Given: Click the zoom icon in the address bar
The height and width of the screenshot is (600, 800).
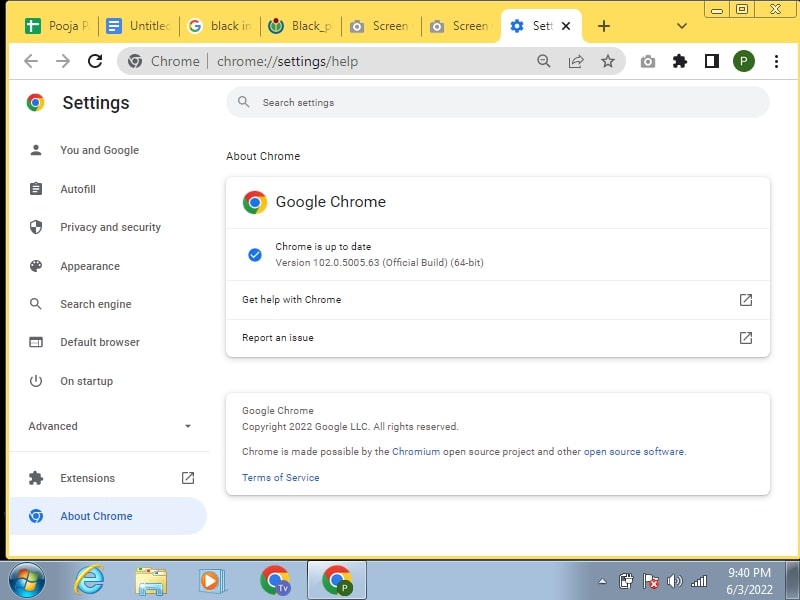Looking at the screenshot, I should [x=543, y=61].
